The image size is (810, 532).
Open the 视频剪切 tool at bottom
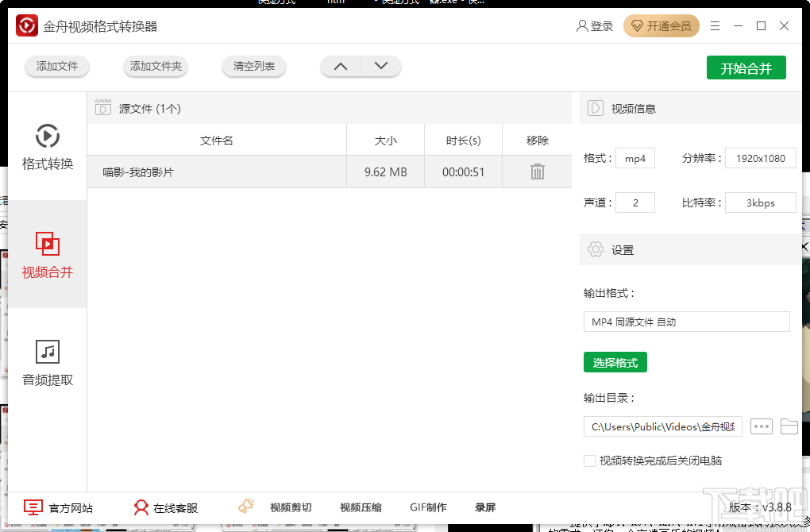click(x=289, y=507)
